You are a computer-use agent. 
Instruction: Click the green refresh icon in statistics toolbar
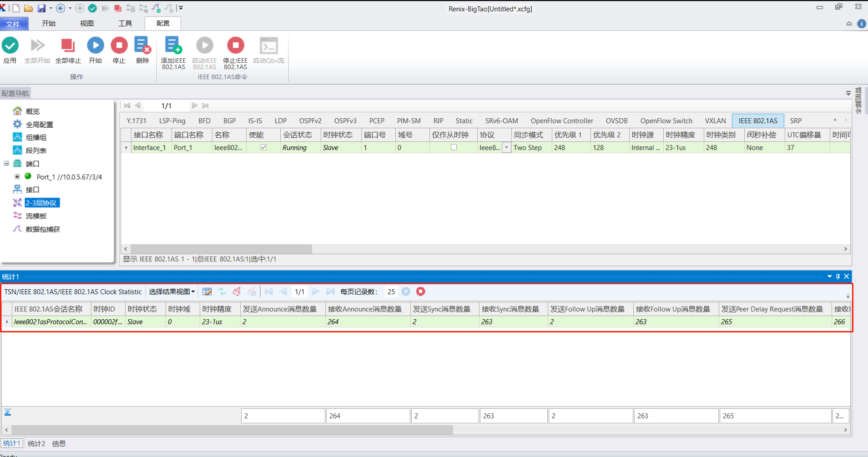(x=222, y=291)
